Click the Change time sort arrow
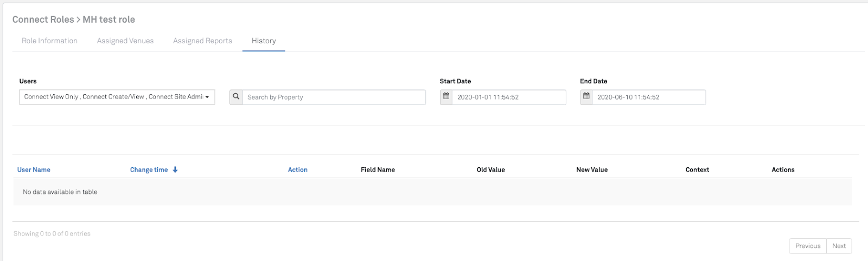The image size is (868, 261). 175,169
